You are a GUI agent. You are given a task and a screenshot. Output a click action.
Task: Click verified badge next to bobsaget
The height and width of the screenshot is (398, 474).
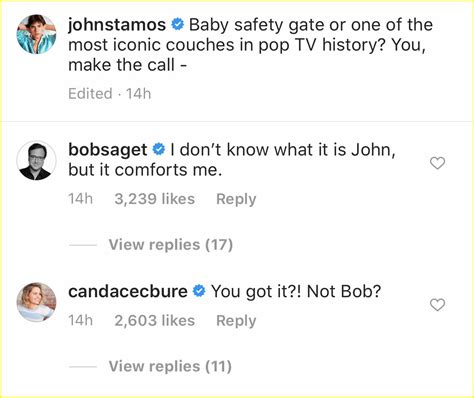[x=159, y=149]
